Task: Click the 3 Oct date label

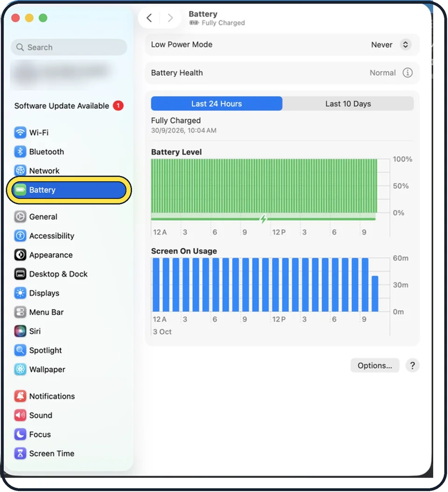Action: point(162,332)
